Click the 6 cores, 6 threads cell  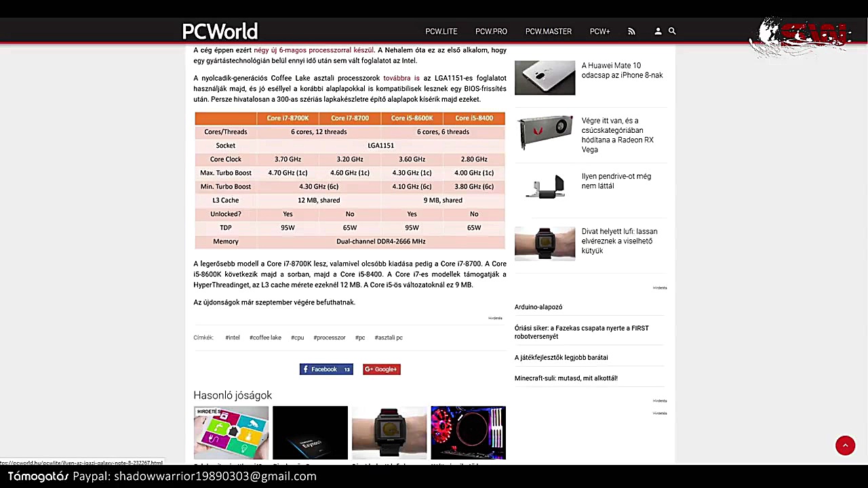443,132
